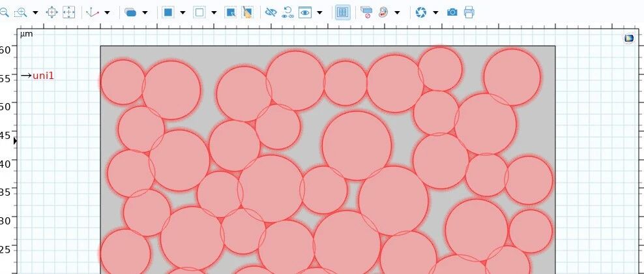The width and height of the screenshot is (644, 274).
Task: Go to default view via axis icon
Action: click(x=93, y=12)
